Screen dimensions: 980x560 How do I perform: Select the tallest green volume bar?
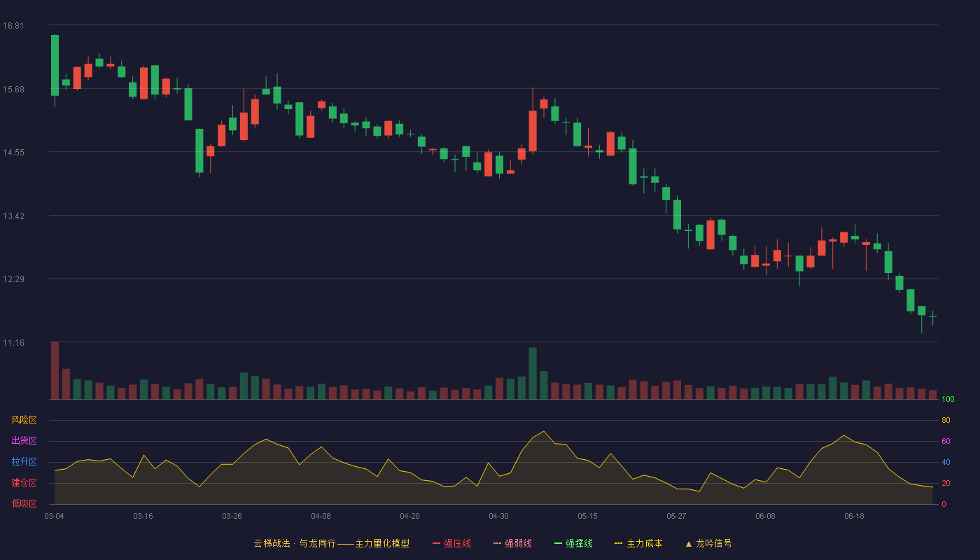pyautogui.click(x=533, y=373)
